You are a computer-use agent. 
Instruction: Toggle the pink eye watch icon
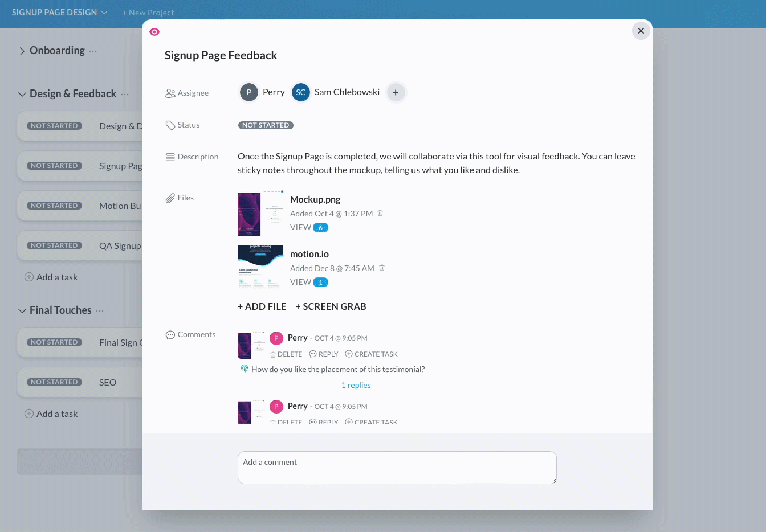coord(154,32)
